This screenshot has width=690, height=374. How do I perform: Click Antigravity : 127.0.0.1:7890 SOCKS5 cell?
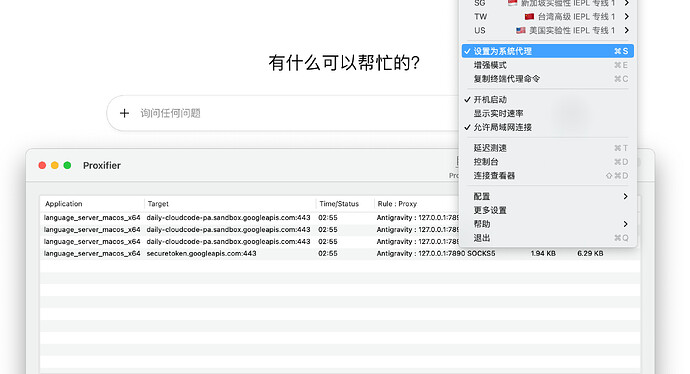[436, 253]
